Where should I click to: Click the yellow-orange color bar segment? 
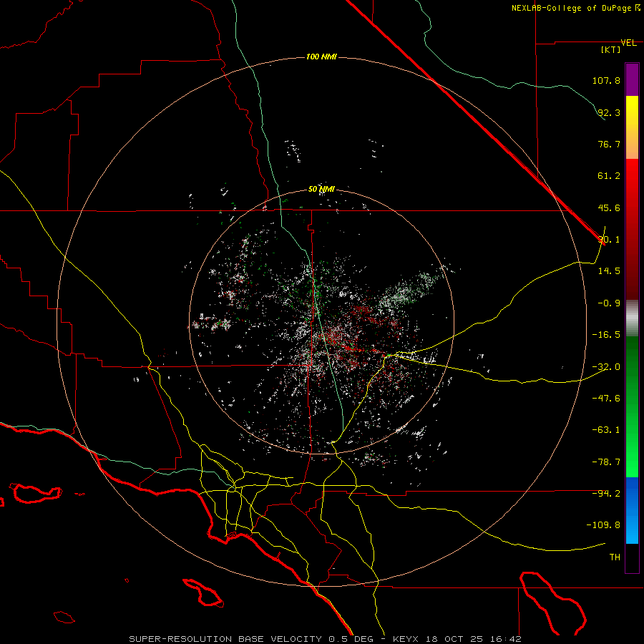click(632, 127)
